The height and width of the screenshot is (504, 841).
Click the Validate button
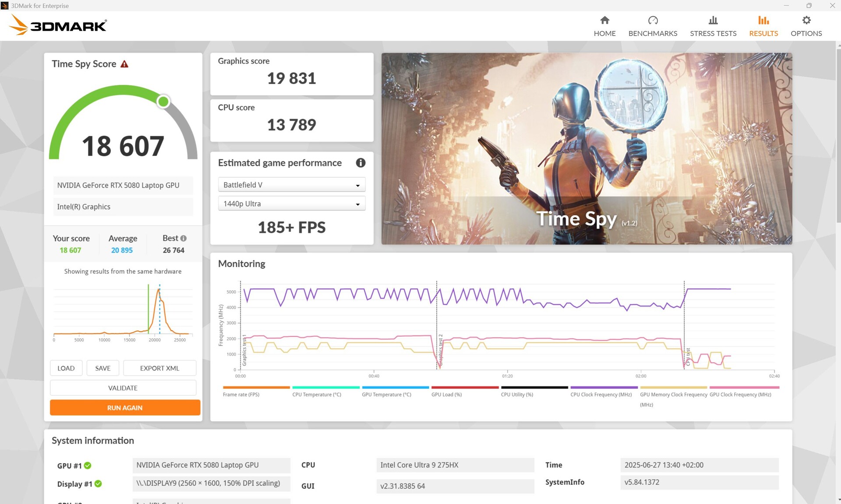[x=123, y=388]
